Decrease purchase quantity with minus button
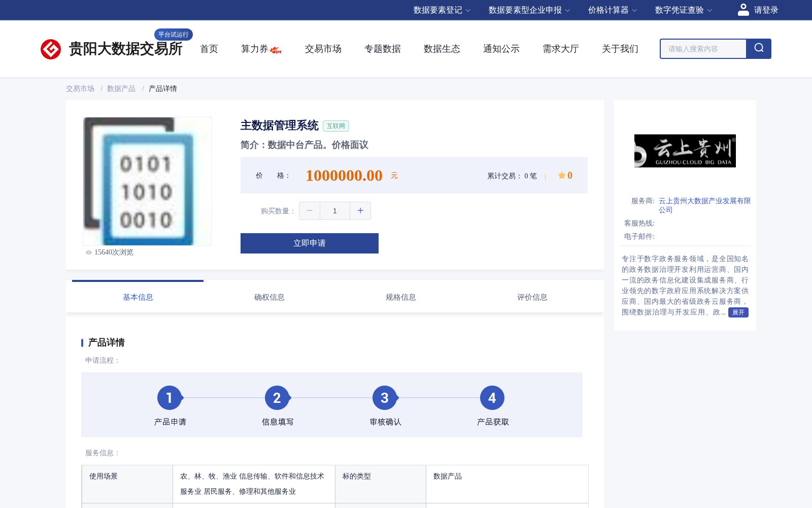 (x=310, y=211)
